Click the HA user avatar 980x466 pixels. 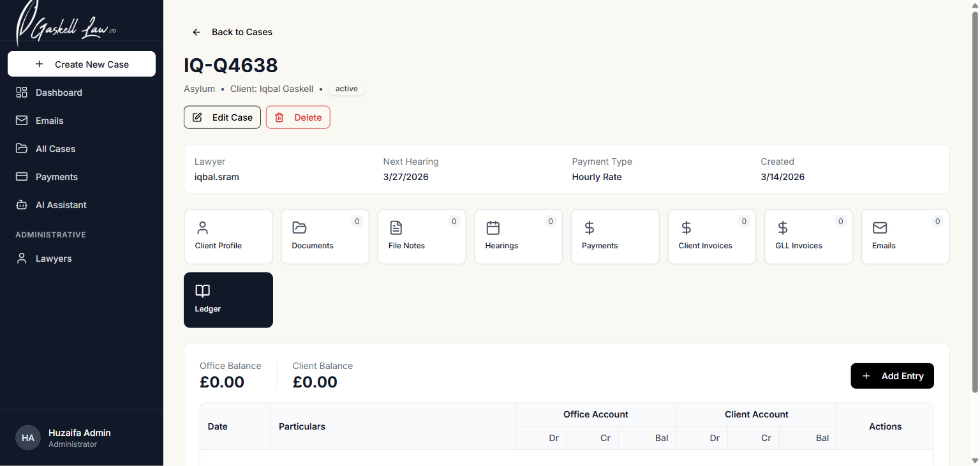coord(28,438)
